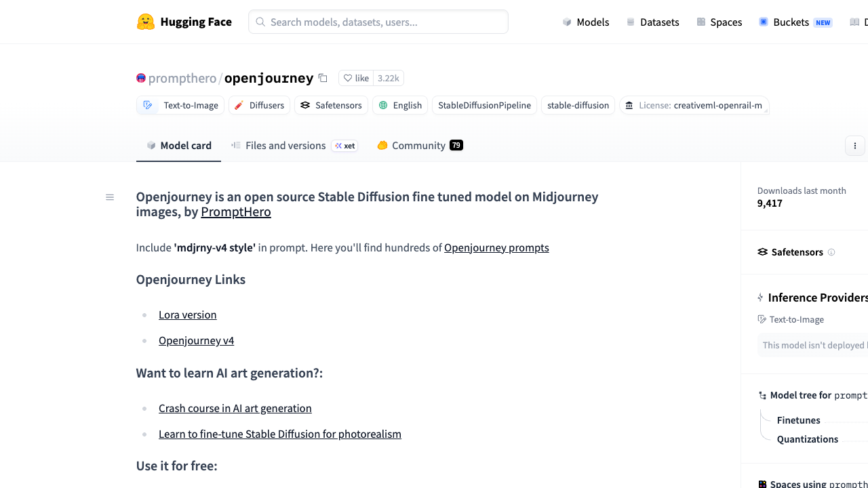Click sidebar Text-to-Image task icon
Viewport: 868px width, 488px height.
(762, 319)
